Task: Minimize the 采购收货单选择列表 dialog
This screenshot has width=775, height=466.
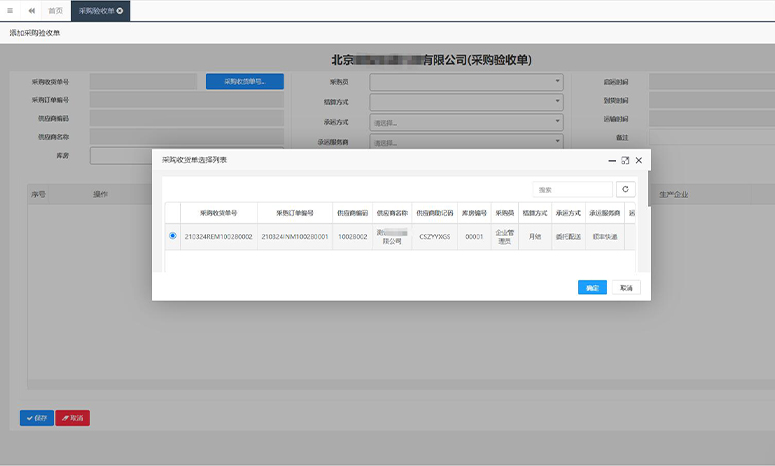Action: point(611,160)
